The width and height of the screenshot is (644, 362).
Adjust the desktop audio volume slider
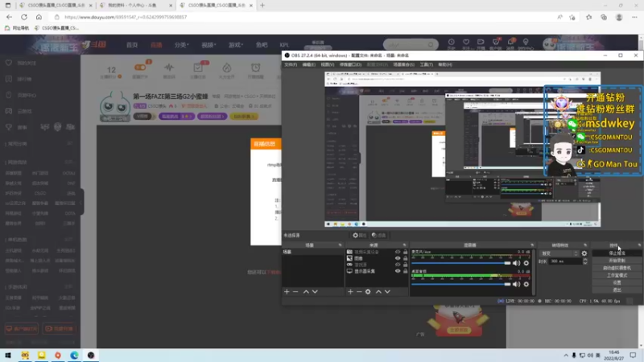click(460, 284)
